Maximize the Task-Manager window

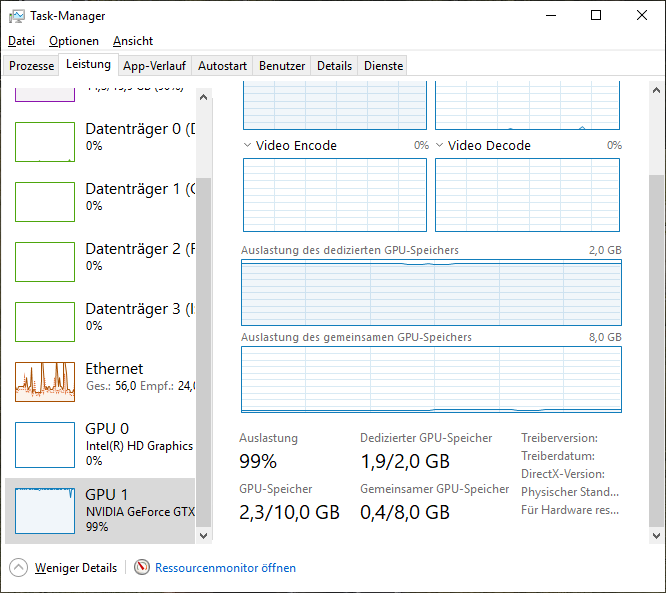pos(596,15)
